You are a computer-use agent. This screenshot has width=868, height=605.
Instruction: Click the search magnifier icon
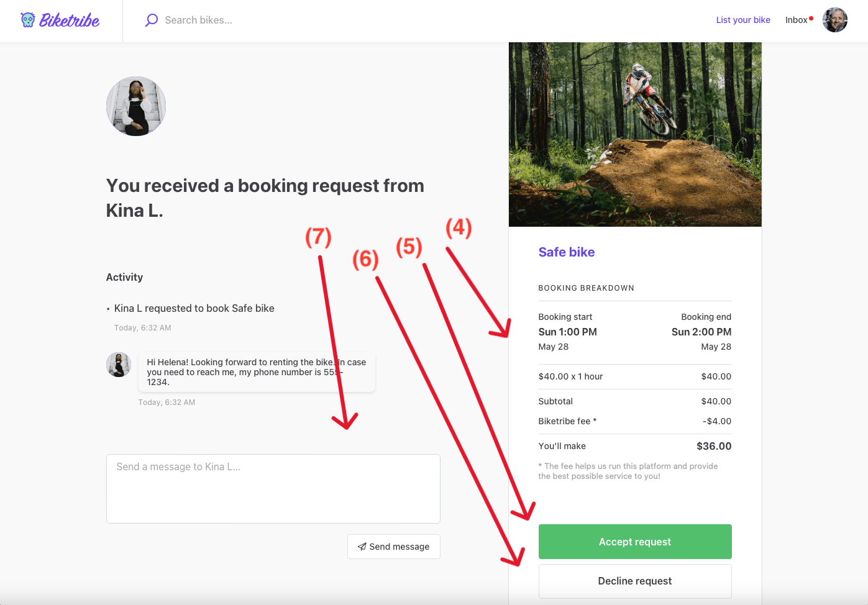point(152,20)
